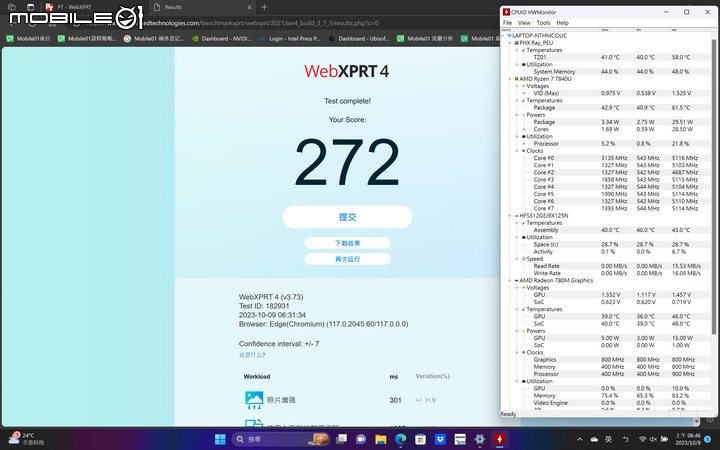Select the Space (c:) utilization row
Screen dimensions: 720x450
tap(606, 244)
